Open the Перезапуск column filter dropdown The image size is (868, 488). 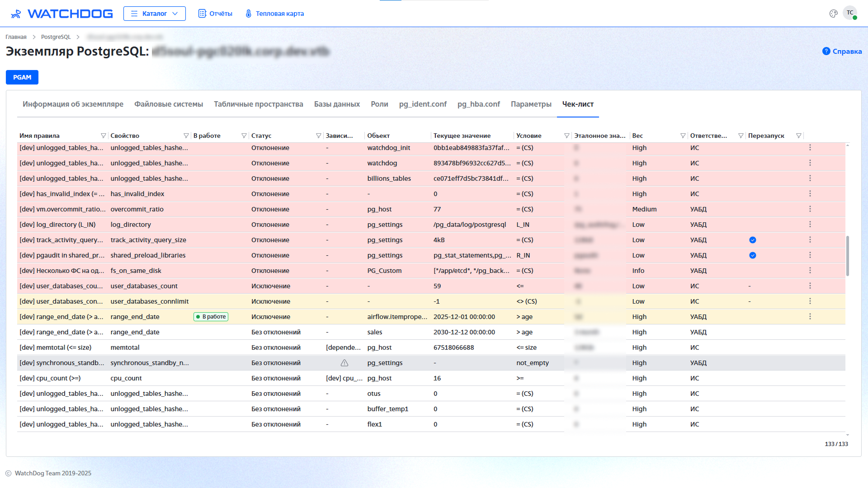click(798, 136)
